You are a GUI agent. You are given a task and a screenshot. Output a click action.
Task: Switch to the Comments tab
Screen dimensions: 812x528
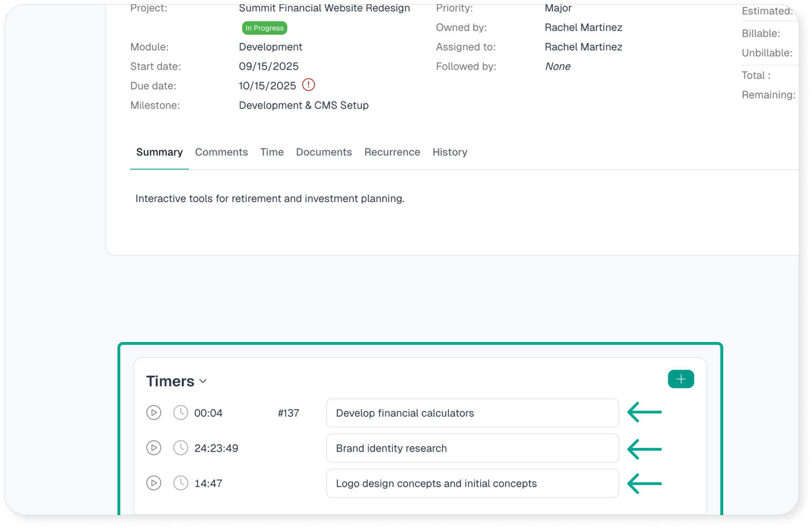pyautogui.click(x=221, y=152)
